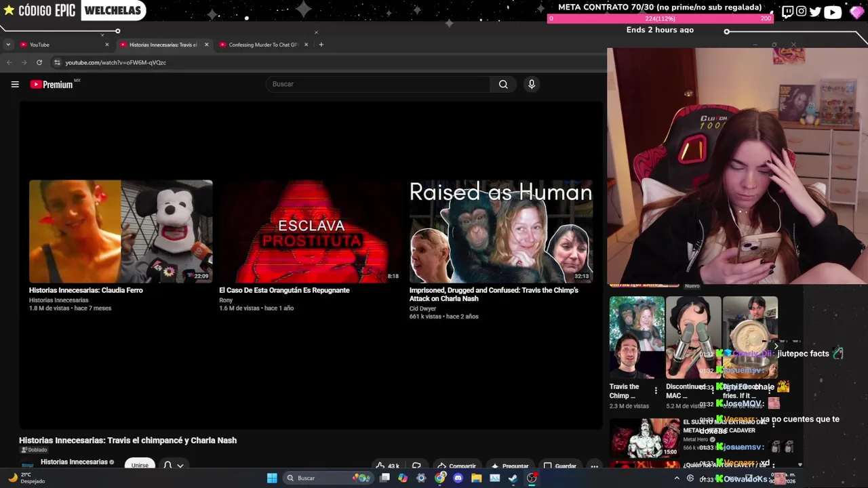Show hidden system tray icons chevron
868x488 pixels.
coord(676,478)
